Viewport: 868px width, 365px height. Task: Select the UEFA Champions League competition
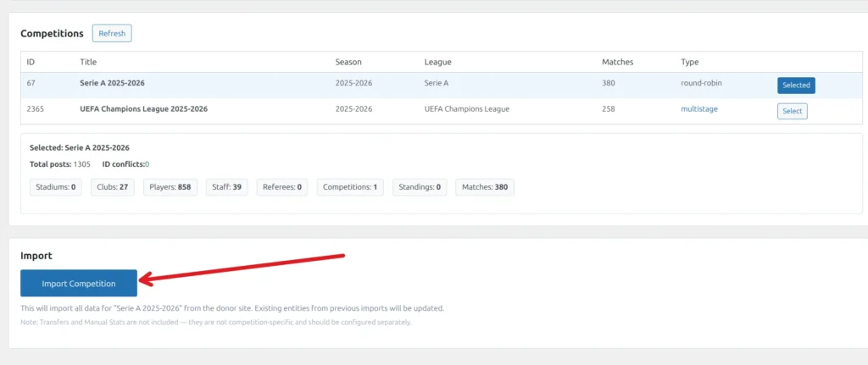793,111
